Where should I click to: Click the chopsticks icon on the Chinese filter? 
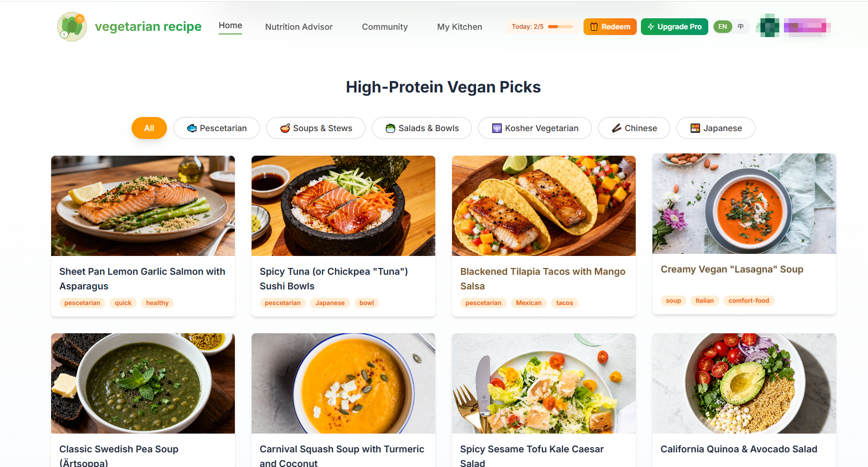pyautogui.click(x=615, y=128)
